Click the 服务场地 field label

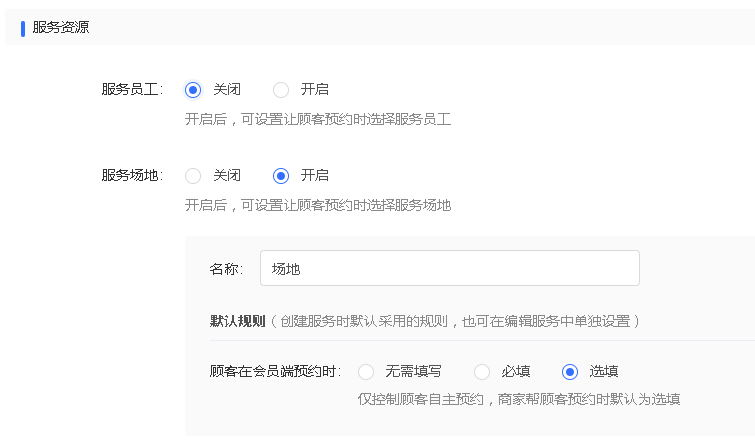click(x=132, y=175)
